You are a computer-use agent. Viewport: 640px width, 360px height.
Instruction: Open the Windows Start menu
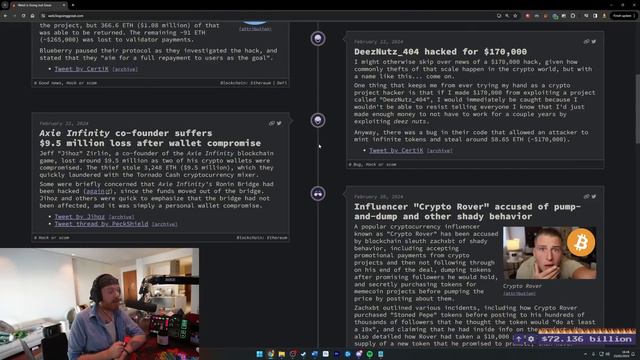[x=259, y=354]
